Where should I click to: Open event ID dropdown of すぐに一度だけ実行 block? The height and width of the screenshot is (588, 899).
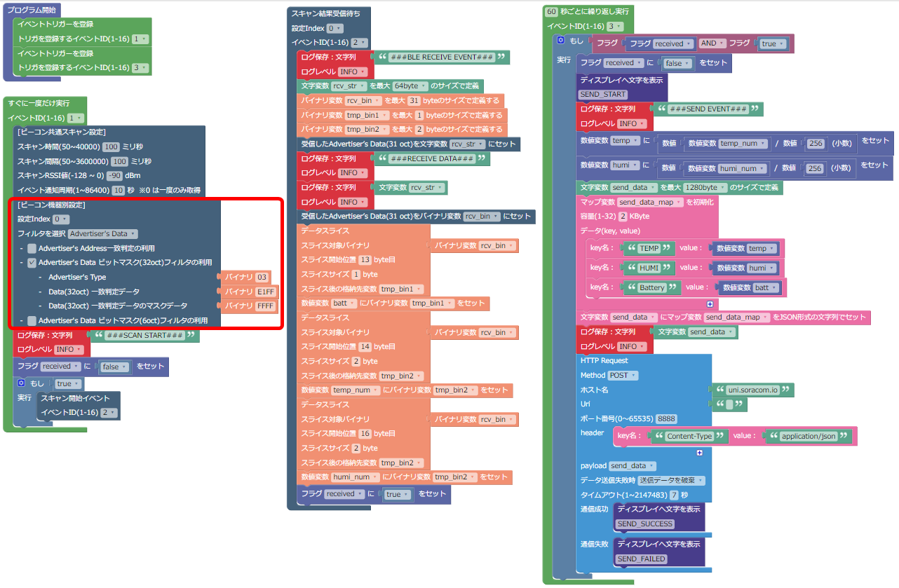coord(76,118)
